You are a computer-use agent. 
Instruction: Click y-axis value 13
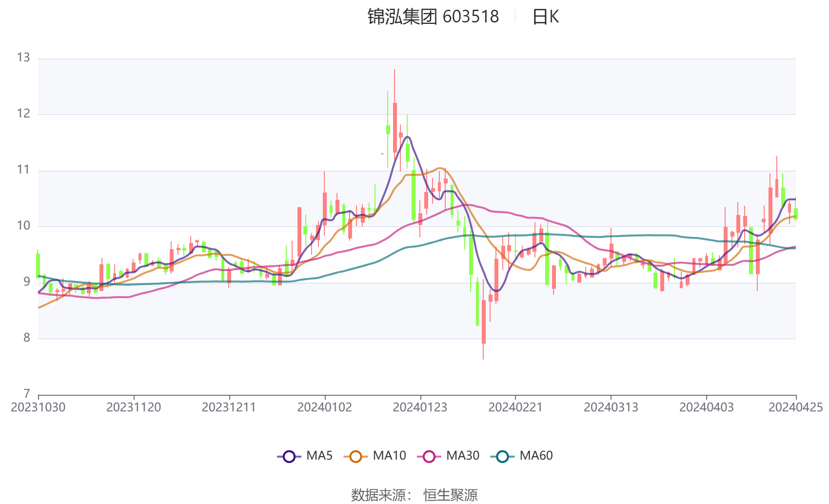point(23,58)
